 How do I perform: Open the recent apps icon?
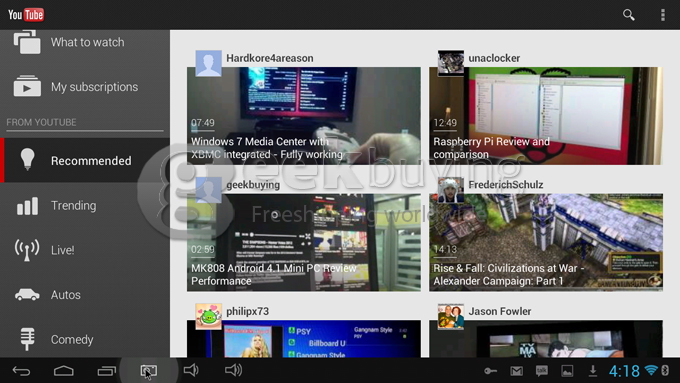pos(106,371)
